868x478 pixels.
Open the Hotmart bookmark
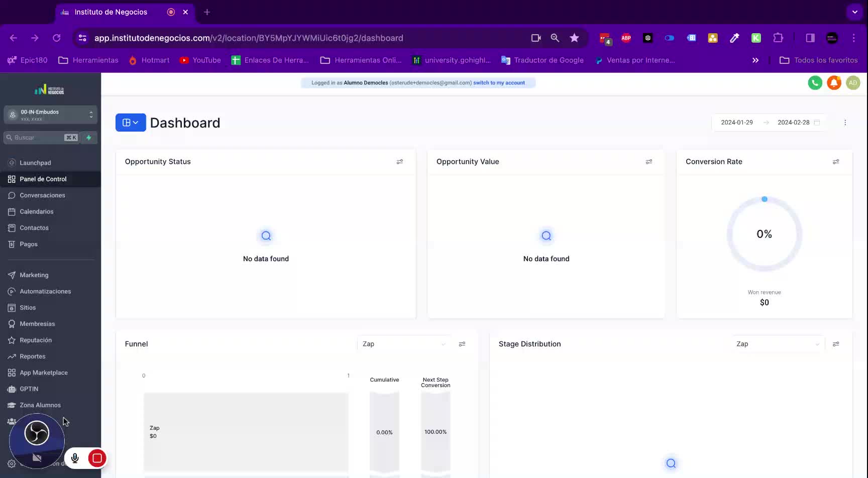[149, 60]
